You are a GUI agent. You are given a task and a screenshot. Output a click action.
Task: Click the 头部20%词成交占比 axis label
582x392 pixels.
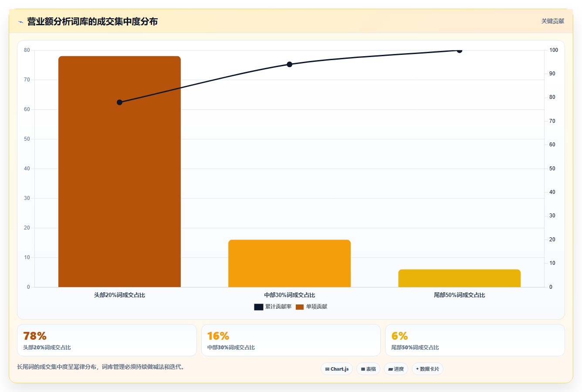coord(119,295)
